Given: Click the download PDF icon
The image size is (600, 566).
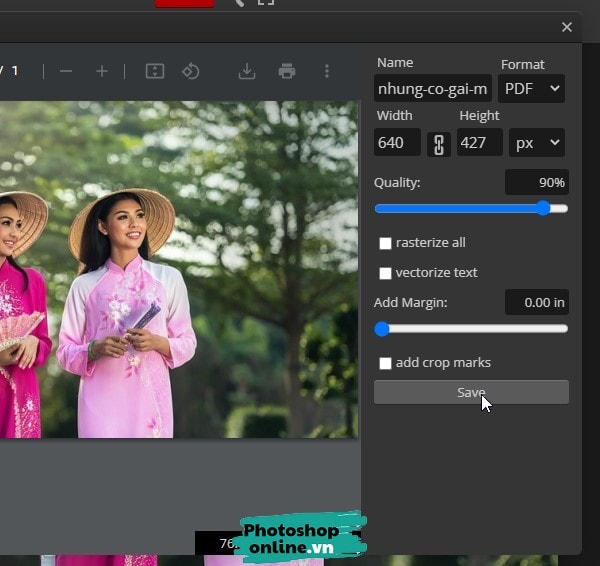Looking at the screenshot, I should pyautogui.click(x=247, y=71).
